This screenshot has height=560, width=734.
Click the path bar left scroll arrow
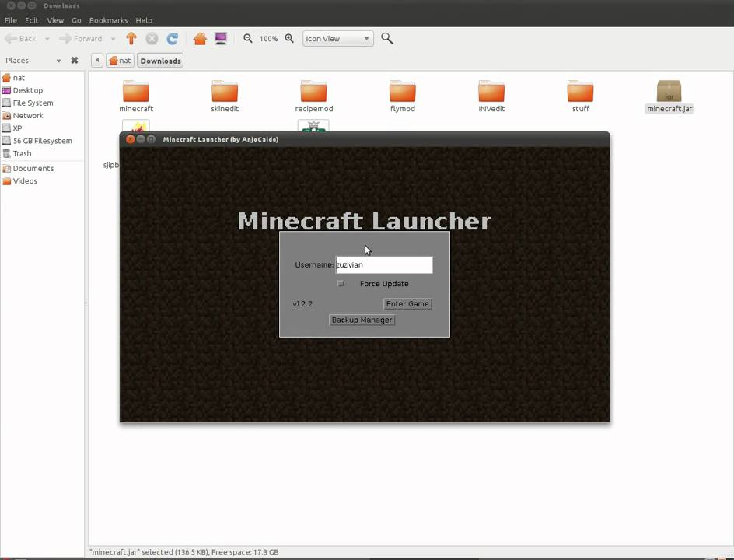pos(97,61)
